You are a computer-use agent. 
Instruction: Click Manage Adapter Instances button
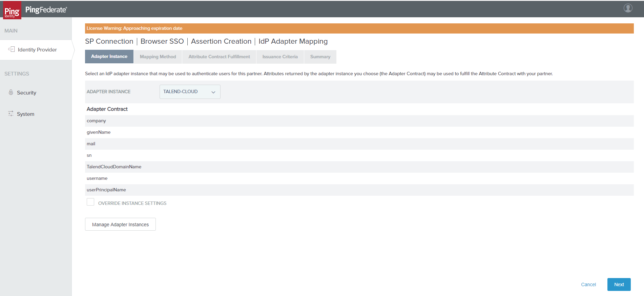coord(120,224)
